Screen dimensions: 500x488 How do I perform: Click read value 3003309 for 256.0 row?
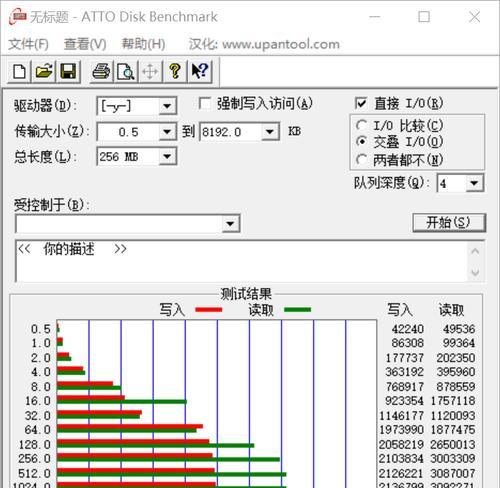click(453, 459)
